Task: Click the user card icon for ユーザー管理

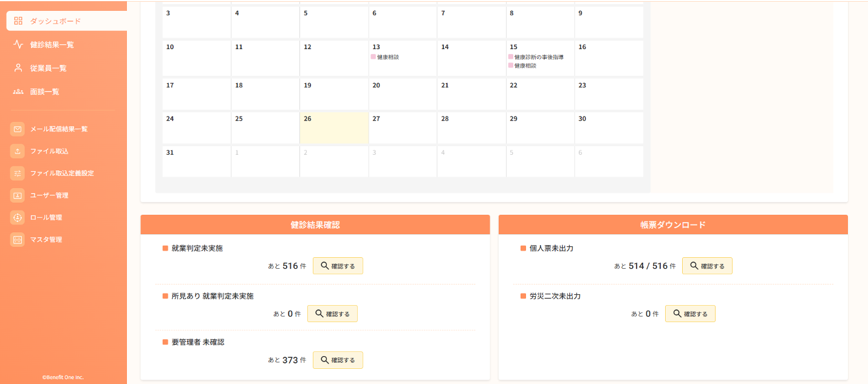Action: 18,195
